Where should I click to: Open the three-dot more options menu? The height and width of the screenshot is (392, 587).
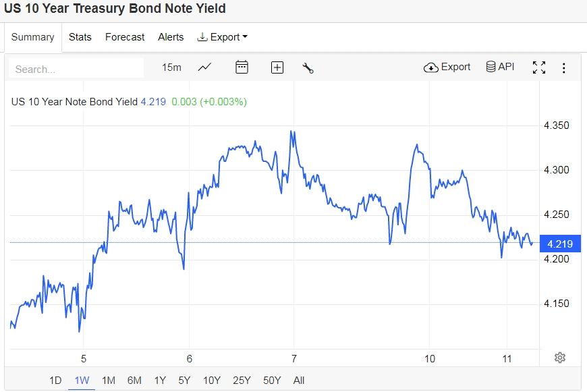(x=564, y=67)
